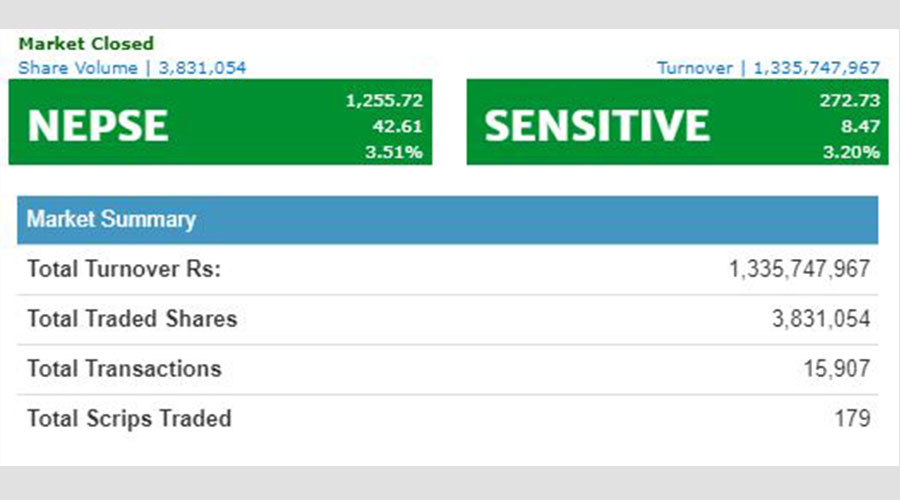Click the Market Closed status text
Screen dimensions: 900x500
point(86,44)
